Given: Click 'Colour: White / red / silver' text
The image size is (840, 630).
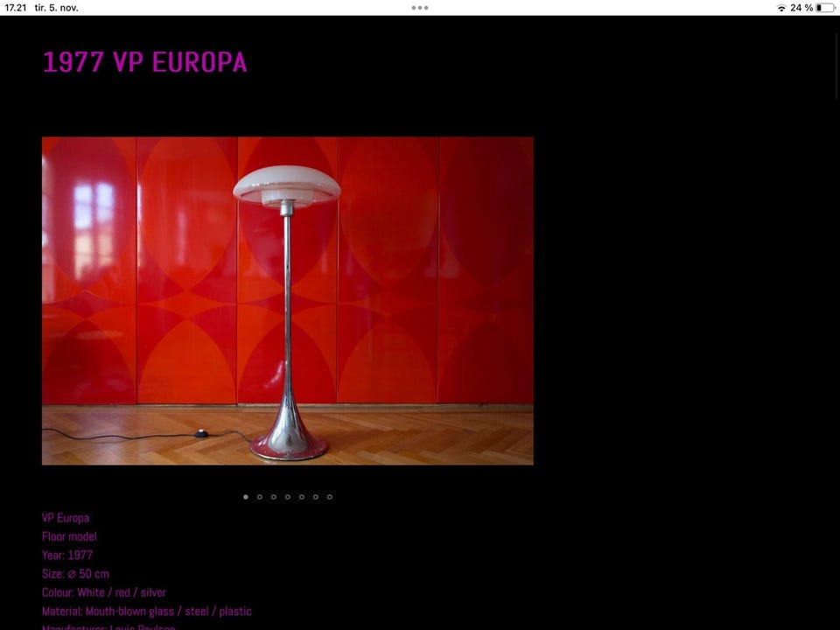Looking at the screenshot, I should pyautogui.click(x=104, y=592).
